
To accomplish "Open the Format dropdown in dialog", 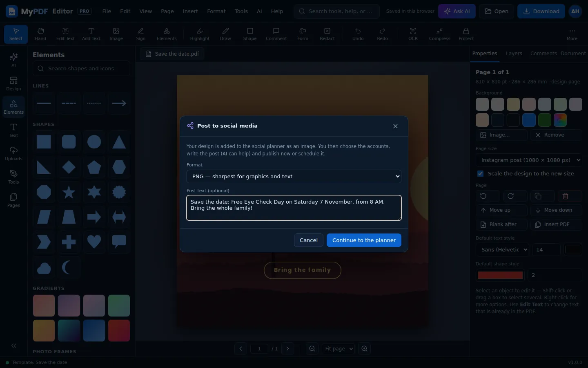I will coord(294,177).
